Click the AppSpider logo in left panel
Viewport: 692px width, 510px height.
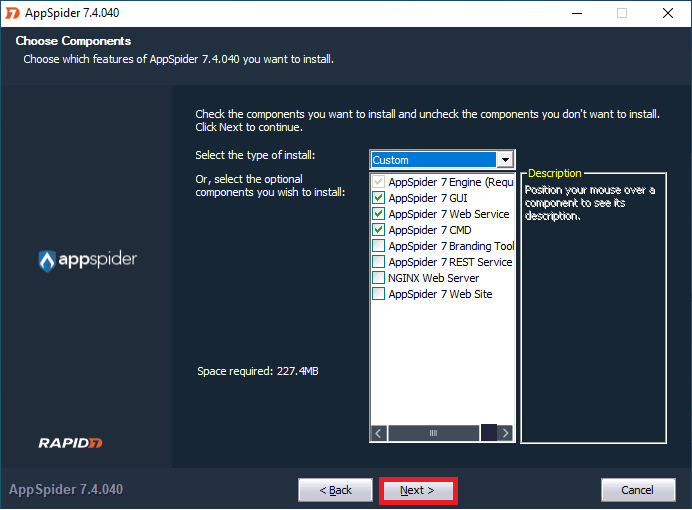87,260
